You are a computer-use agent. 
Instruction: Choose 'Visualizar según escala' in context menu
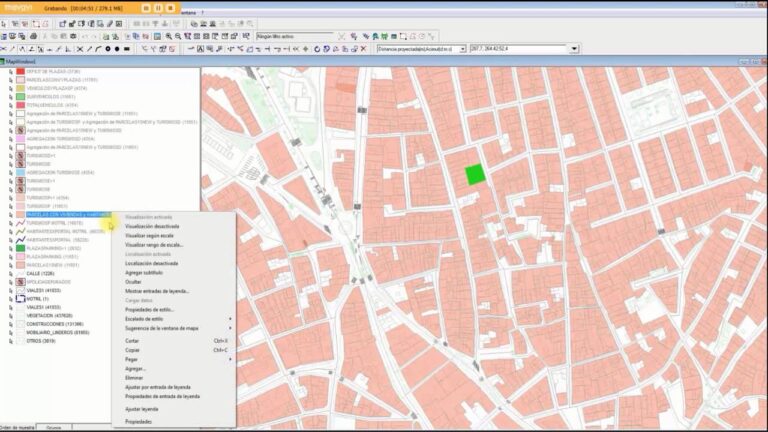point(149,236)
